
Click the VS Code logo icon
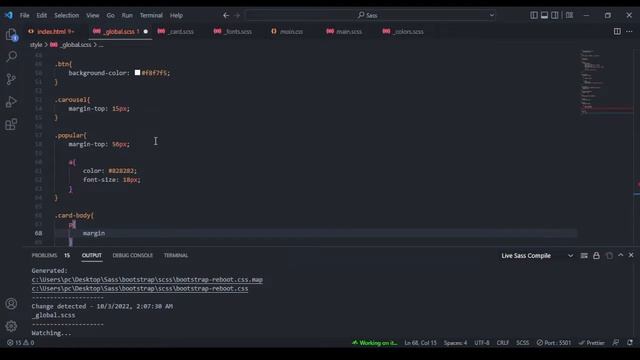(9, 15)
